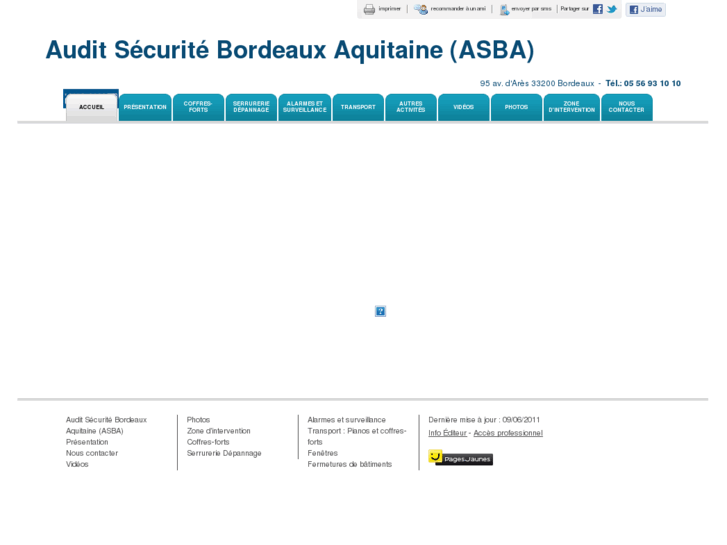Screen dimensions: 727x545
Task: Open footer link Fenêtres
Action: [x=323, y=453]
